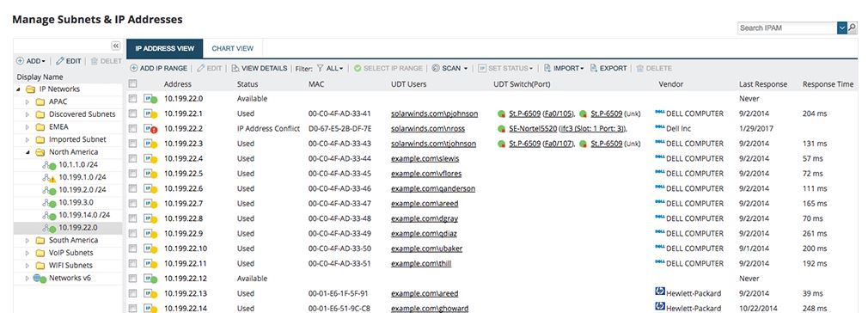868x313 pixels.
Task: Click the subnet icon beside 10.199.1.0 /24
Action: pyautogui.click(x=49, y=177)
